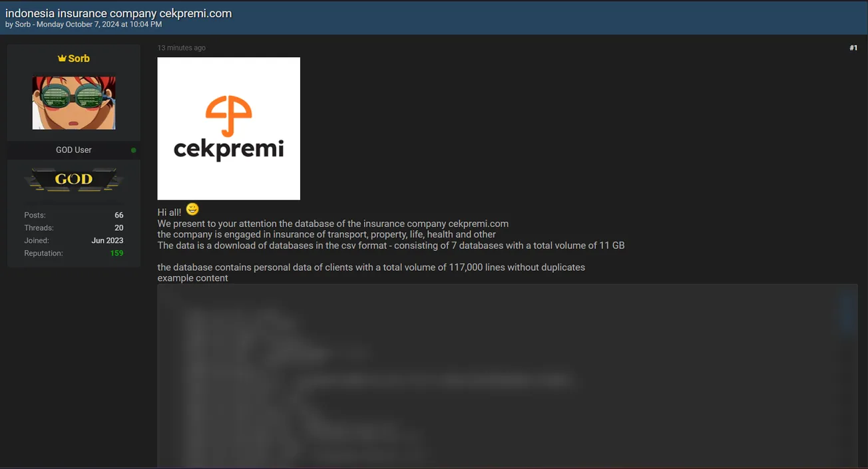This screenshot has height=469, width=868.
Task: Click the crown icon beside Sorb's username
Action: click(x=62, y=59)
